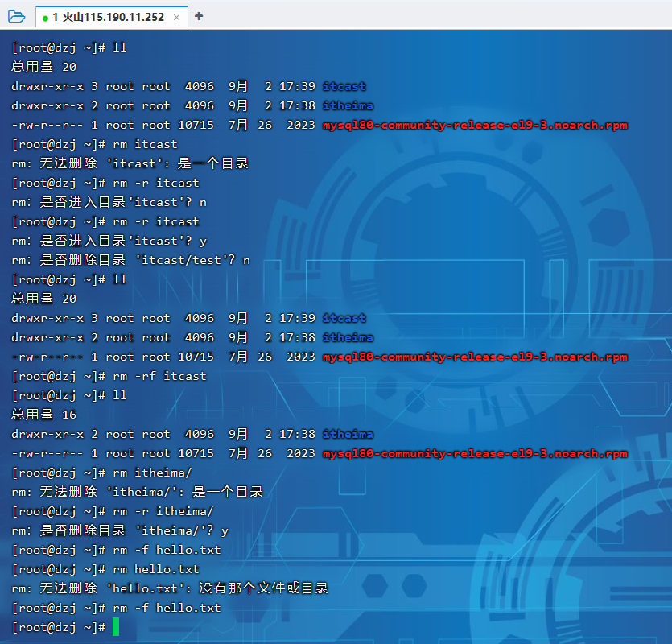The height and width of the screenshot is (644, 672).
Task: Switch to the 1 火山115.190.11.252 tab
Action: (108, 17)
